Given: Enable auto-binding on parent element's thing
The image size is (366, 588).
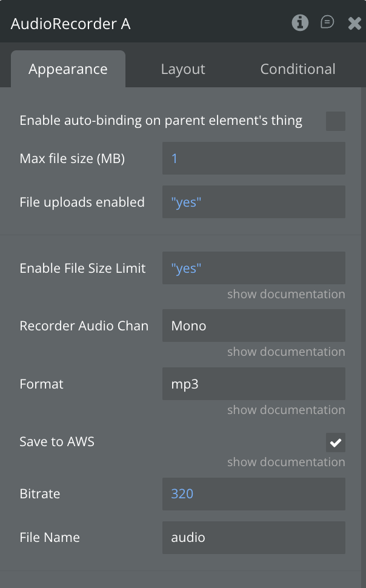Looking at the screenshot, I should click(x=335, y=121).
